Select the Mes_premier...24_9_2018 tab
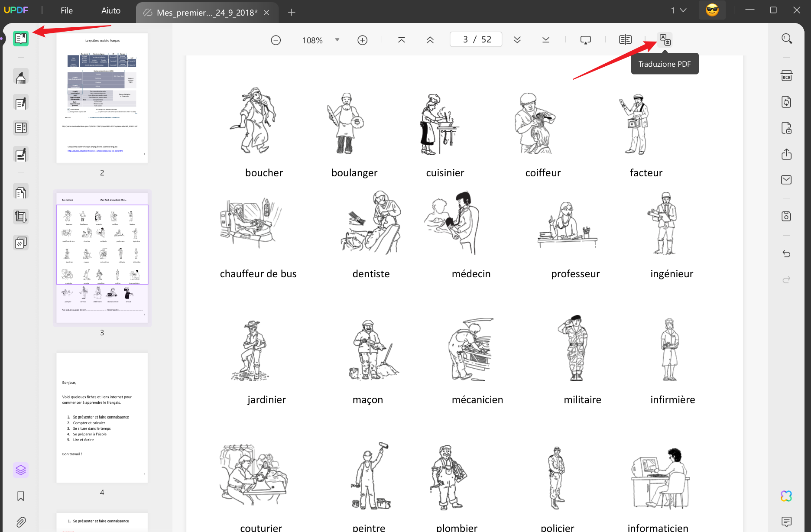The height and width of the screenshot is (532, 811). pos(207,13)
